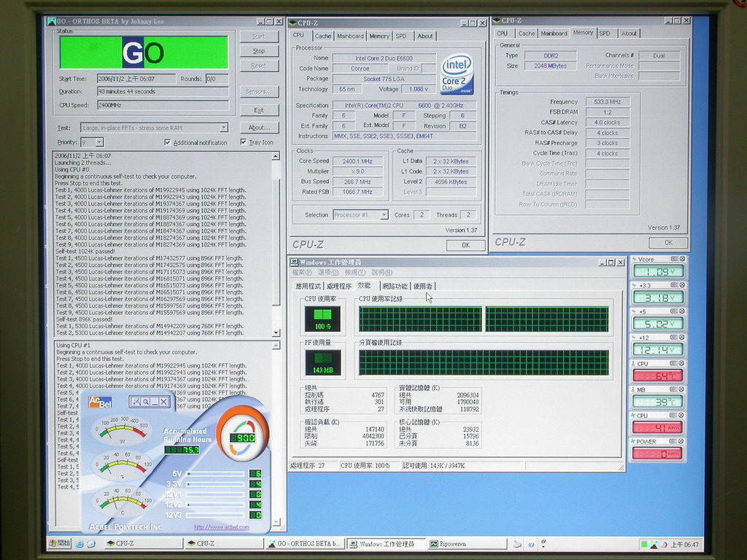Close the MB temperature gadget

(x=682, y=389)
